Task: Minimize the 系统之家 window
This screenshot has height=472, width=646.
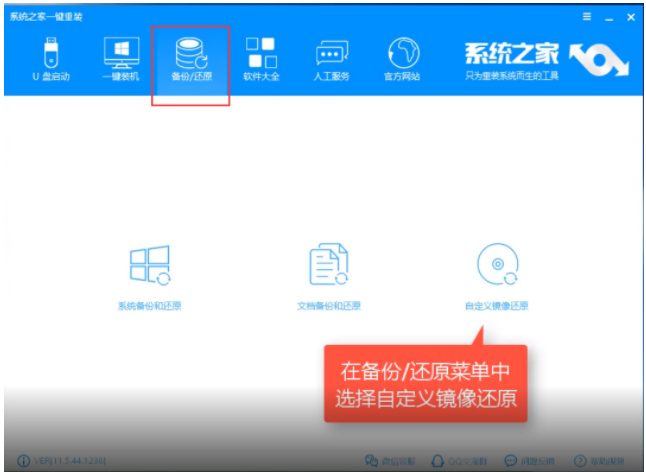Action: coord(609,17)
